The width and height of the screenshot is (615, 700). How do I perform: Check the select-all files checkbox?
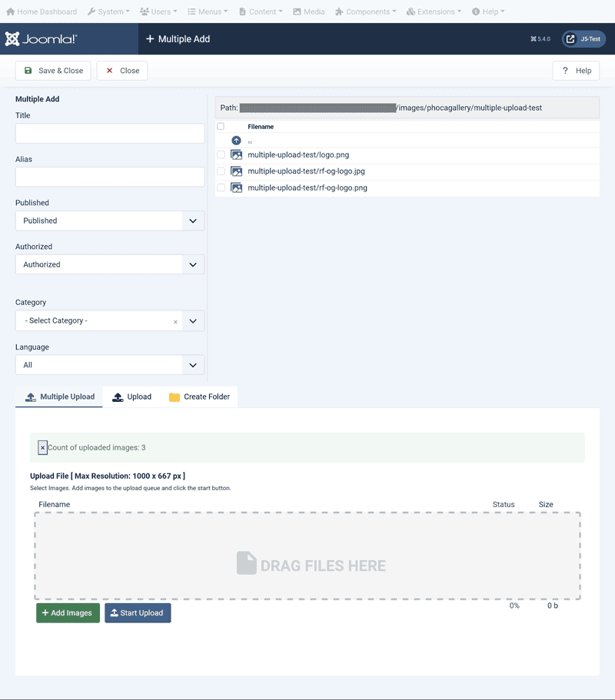(x=221, y=127)
